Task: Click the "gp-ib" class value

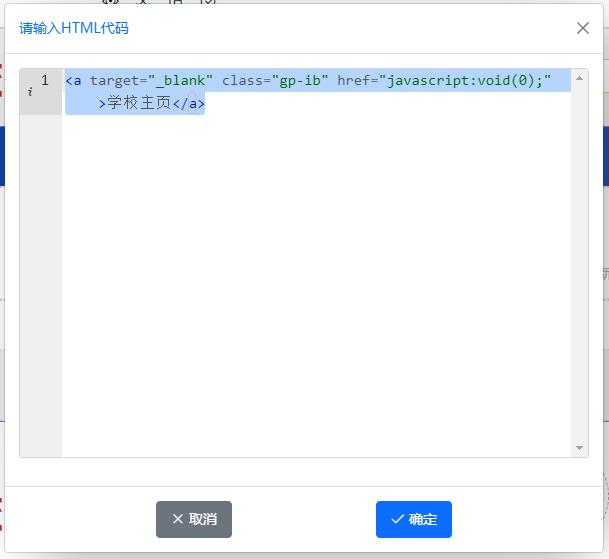Action: 300,81
